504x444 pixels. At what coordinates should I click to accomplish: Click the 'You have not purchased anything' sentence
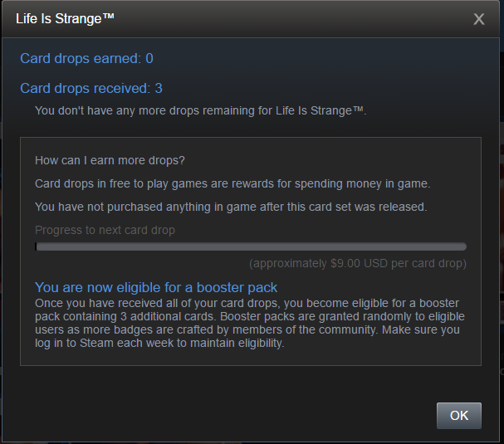(x=231, y=207)
